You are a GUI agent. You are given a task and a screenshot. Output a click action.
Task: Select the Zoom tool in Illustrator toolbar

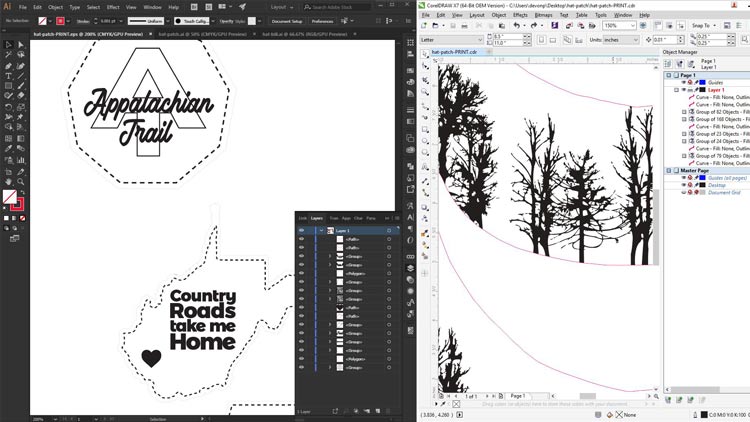[x=21, y=182]
